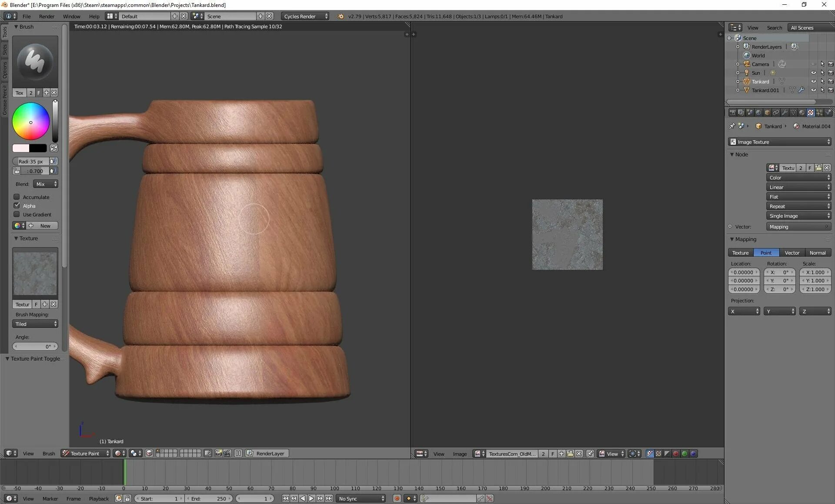835x504 pixels.
Task: Click the pause render preview icon
Action: (238, 453)
